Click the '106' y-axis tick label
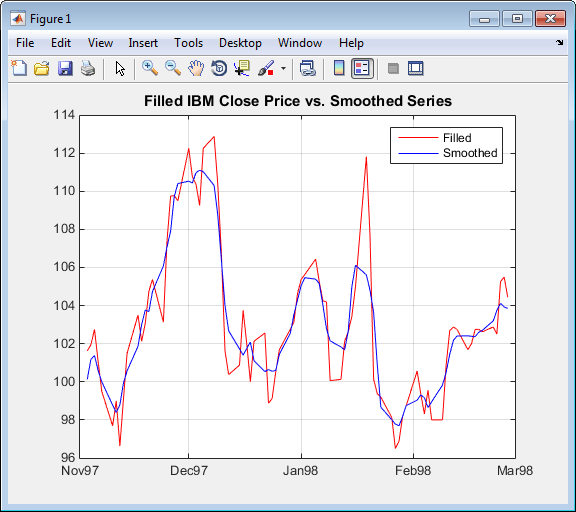Image resolution: width=576 pixels, height=512 pixels. point(64,267)
